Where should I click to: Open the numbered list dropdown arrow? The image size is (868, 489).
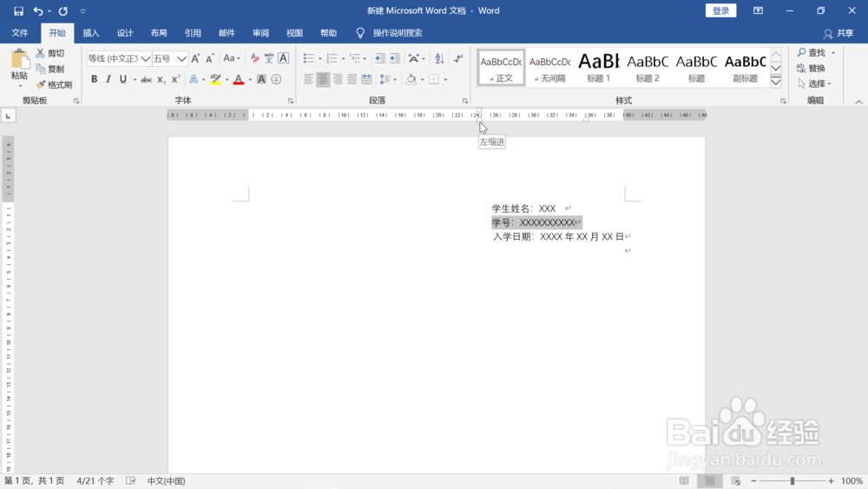pos(343,59)
